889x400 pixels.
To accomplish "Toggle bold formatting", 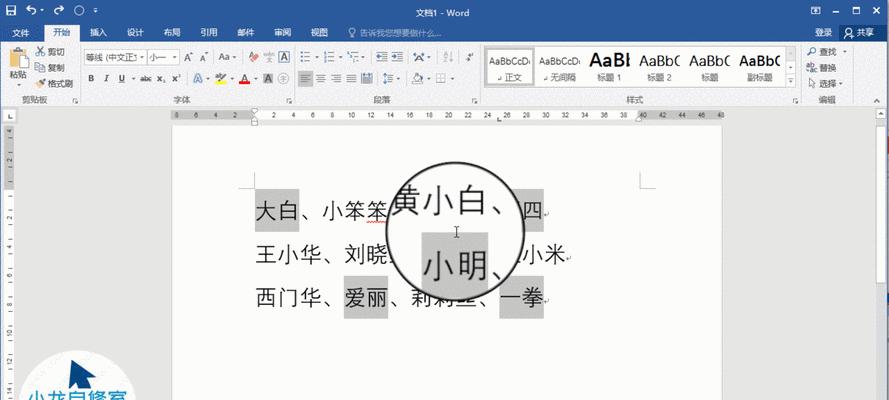I will click(91, 79).
